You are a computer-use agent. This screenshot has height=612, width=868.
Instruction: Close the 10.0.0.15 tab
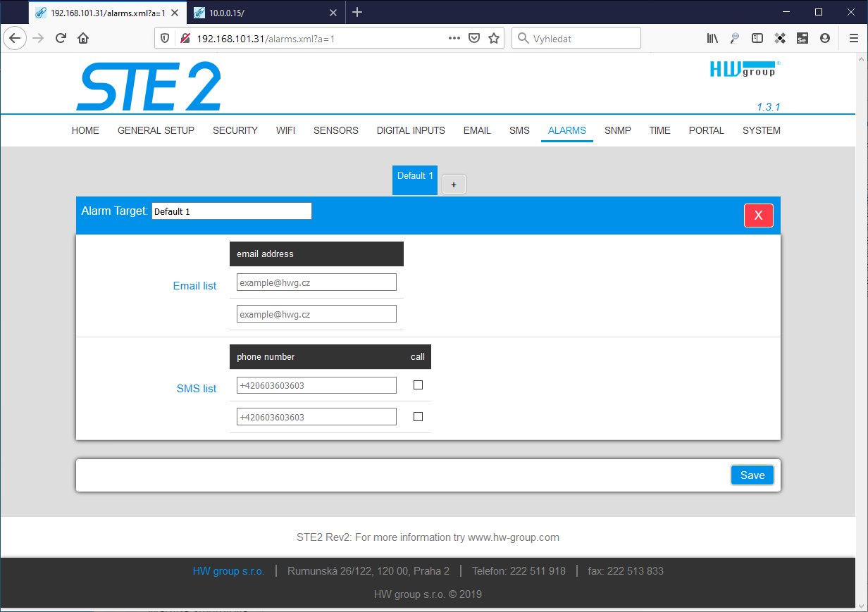pos(333,12)
